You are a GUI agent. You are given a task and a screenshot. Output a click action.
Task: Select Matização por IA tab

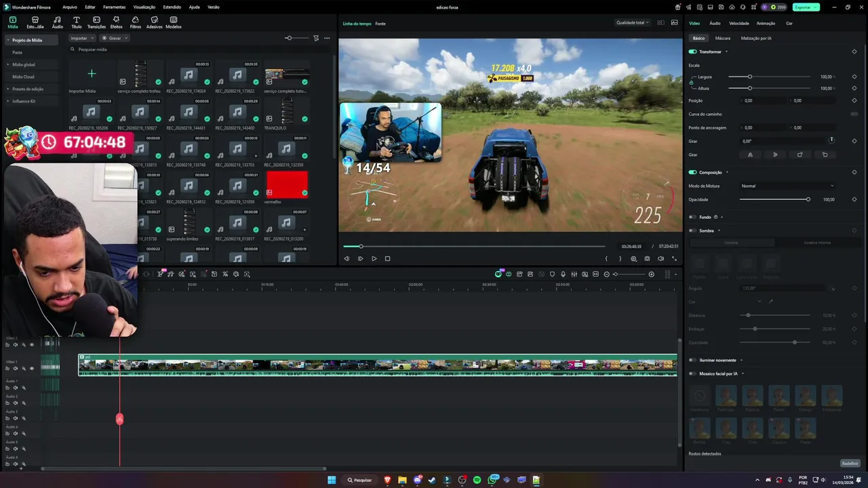coord(756,38)
